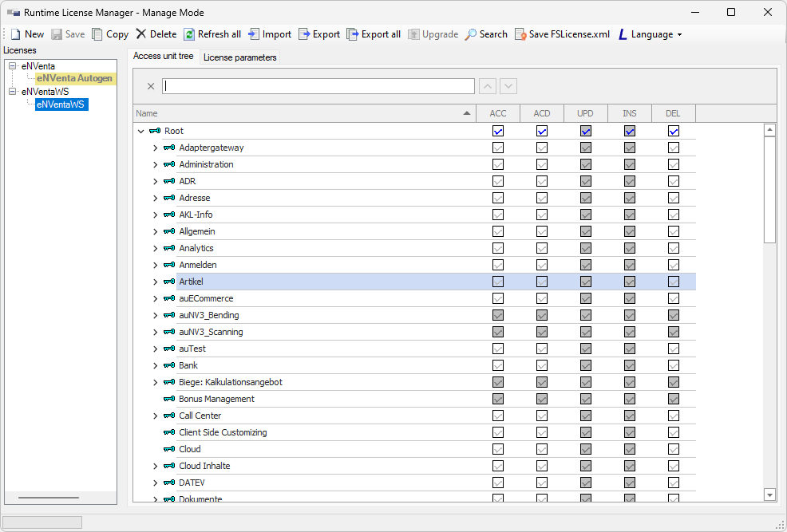
Task: Click the key icon beside ADR
Action: tap(170, 181)
